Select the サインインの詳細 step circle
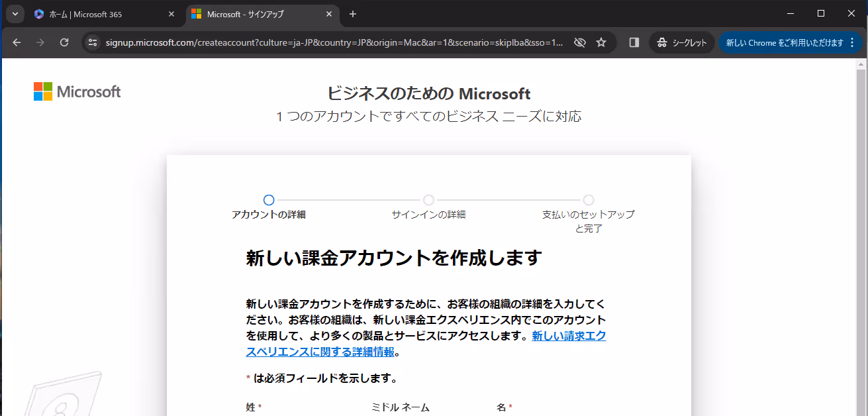Screen dimensions: 868x416 tap(429, 200)
